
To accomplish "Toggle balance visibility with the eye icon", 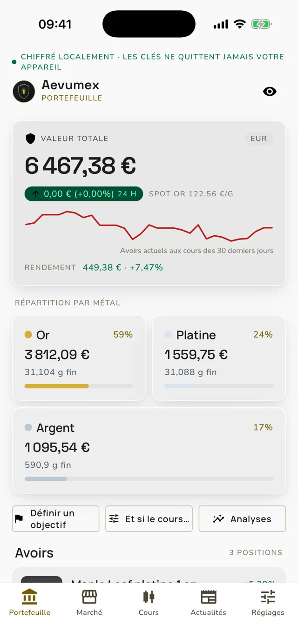I will coord(270,92).
